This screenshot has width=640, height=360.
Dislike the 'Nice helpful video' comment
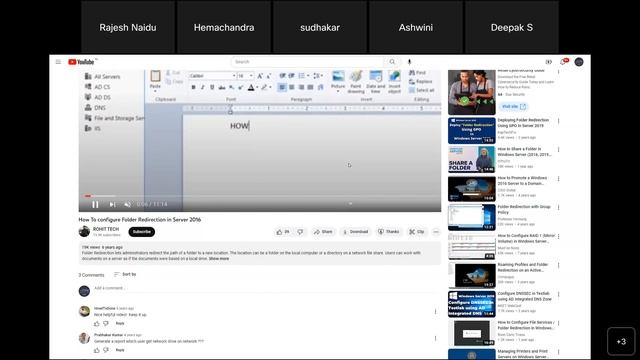pyautogui.click(x=106, y=324)
